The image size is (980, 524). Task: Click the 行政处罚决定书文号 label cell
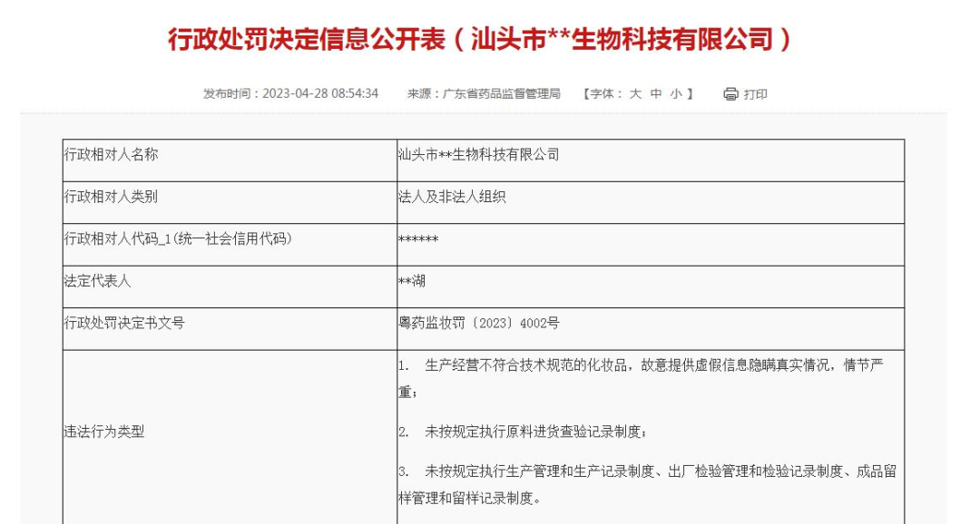124,323
